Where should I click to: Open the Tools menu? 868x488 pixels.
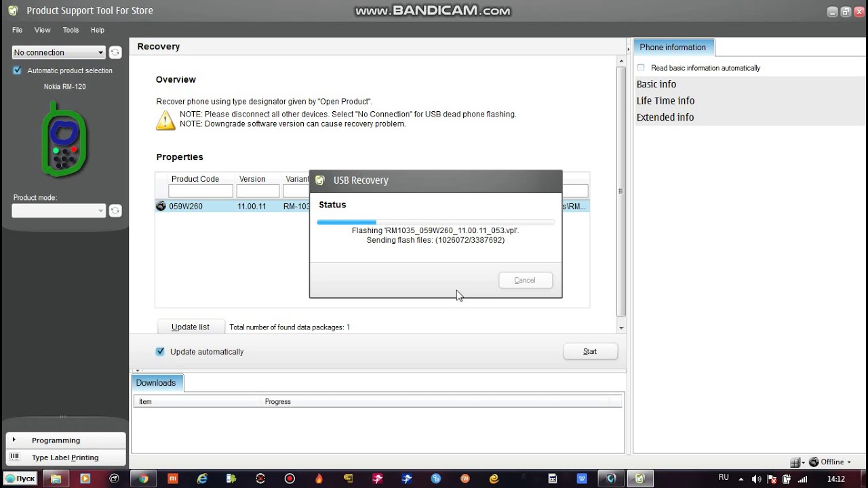(71, 30)
